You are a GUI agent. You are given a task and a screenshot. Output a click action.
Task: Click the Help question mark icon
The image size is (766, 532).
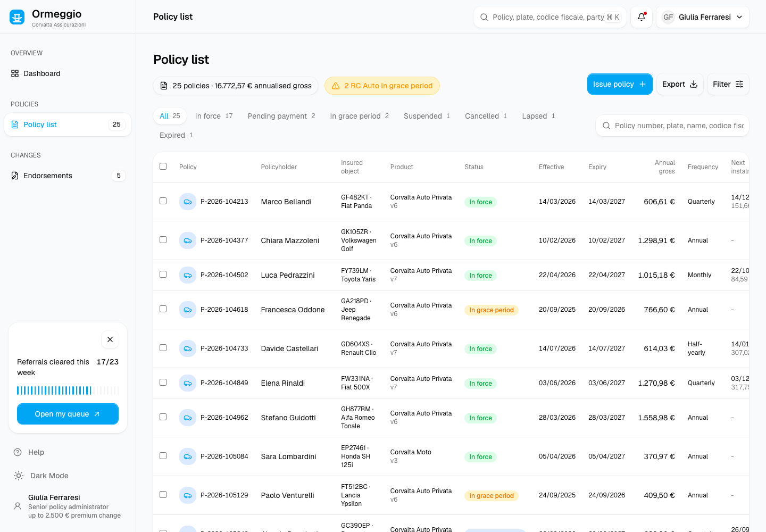[18, 452]
